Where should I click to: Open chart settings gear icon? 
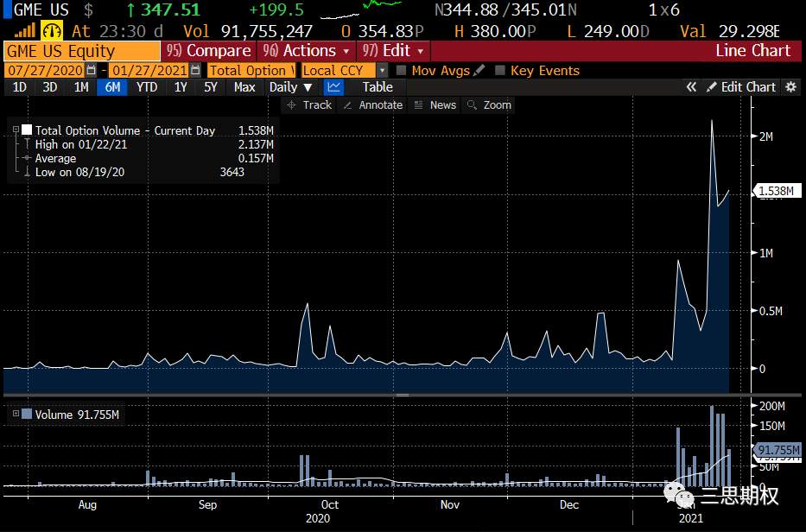pyautogui.click(x=790, y=87)
